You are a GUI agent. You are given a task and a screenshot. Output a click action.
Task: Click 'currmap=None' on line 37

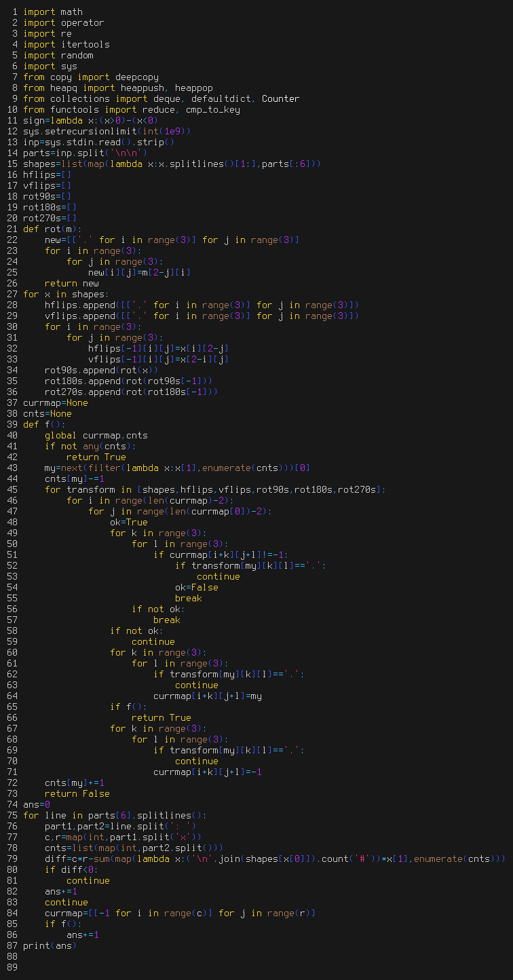[56, 402]
